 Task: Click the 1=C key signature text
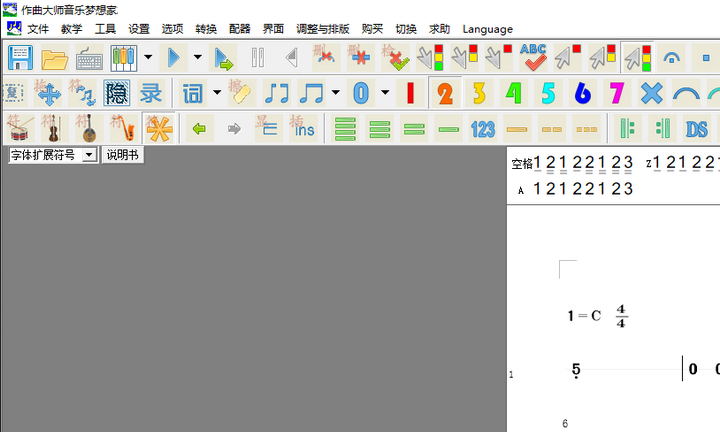point(584,316)
